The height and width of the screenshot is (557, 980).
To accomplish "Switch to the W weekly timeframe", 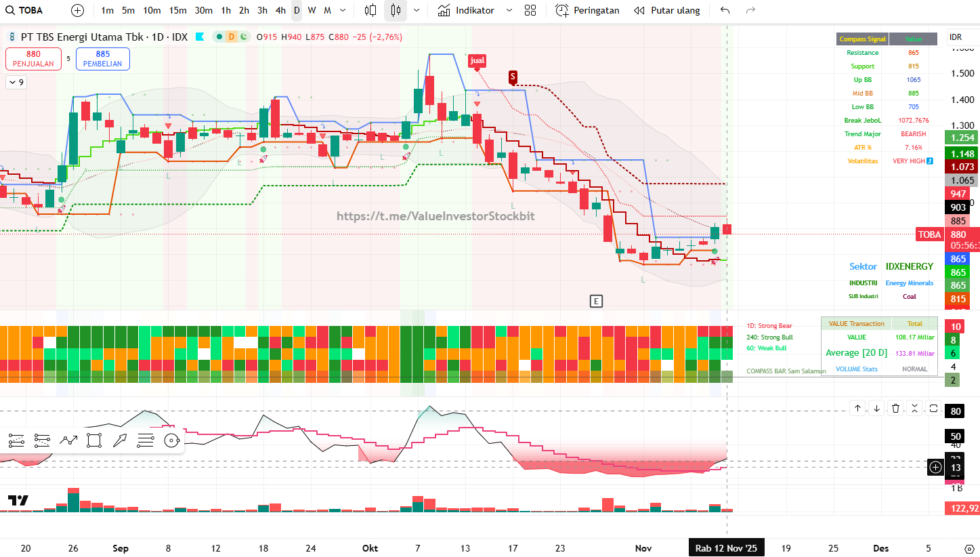I will pyautogui.click(x=312, y=10).
